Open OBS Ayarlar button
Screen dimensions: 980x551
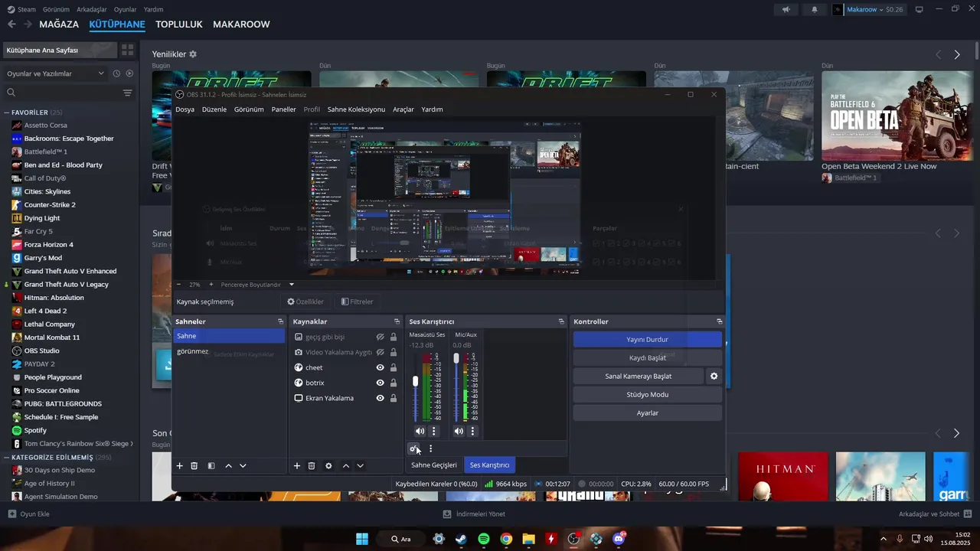coord(648,412)
